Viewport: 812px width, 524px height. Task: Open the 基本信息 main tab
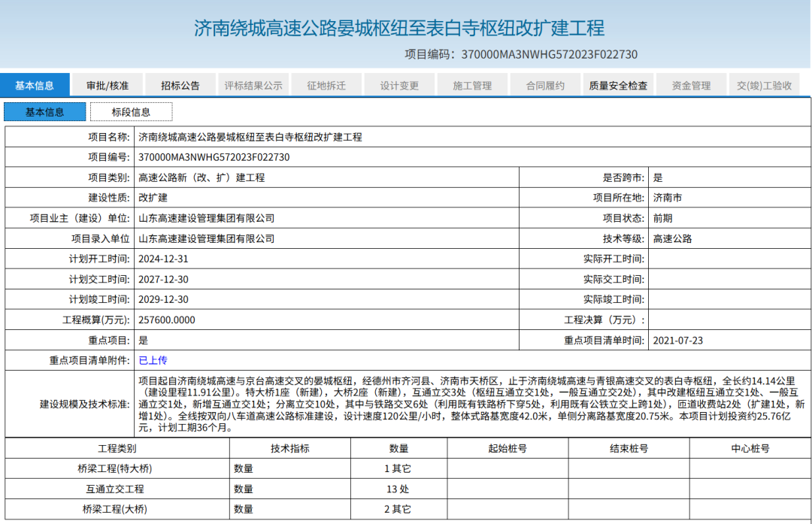[35, 86]
